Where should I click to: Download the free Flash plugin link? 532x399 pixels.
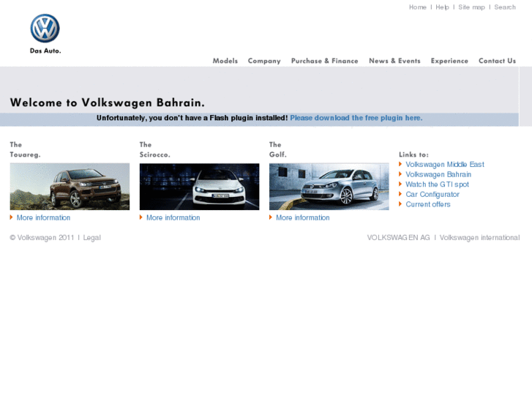coord(356,118)
